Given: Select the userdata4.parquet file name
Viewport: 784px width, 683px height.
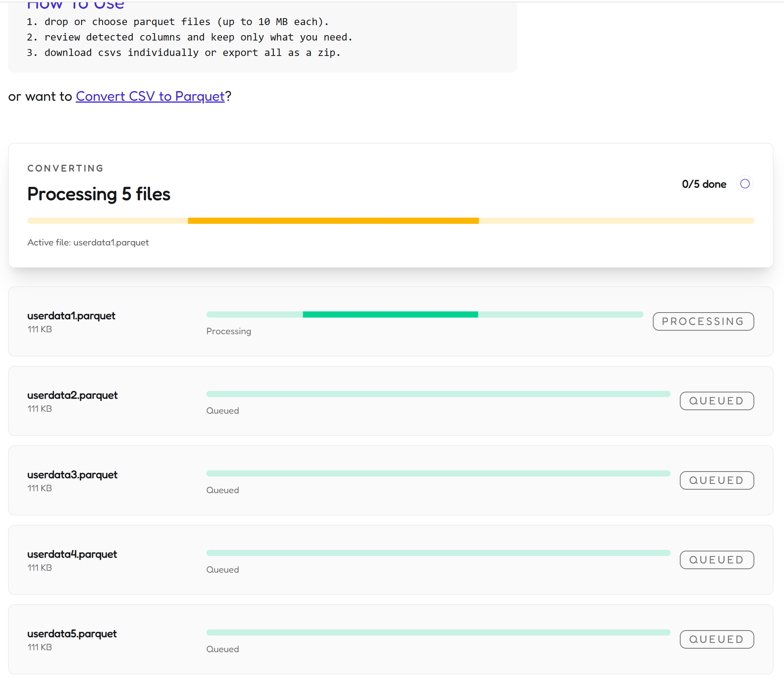Looking at the screenshot, I should [72, 554].
